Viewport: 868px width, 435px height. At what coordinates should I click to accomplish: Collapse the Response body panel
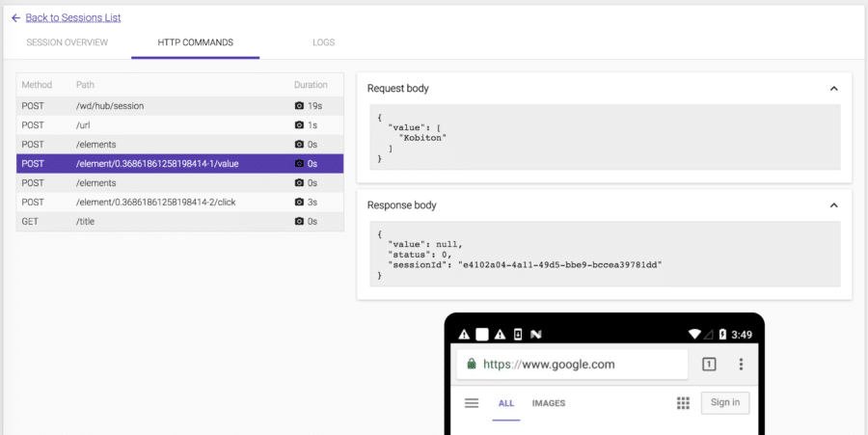coord(833,205)
